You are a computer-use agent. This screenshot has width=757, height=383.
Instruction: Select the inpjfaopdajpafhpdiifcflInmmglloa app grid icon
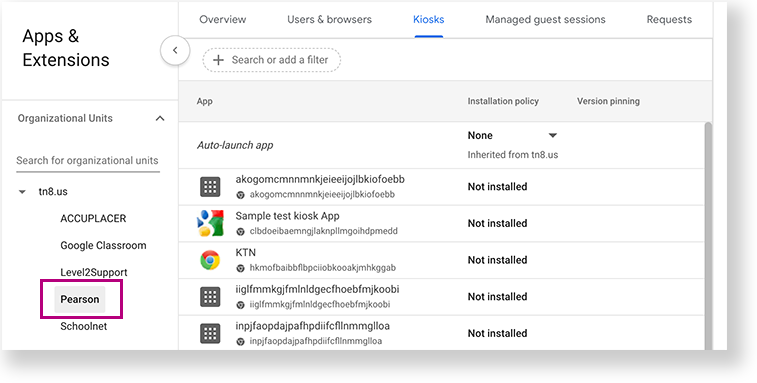click(210, 333)
